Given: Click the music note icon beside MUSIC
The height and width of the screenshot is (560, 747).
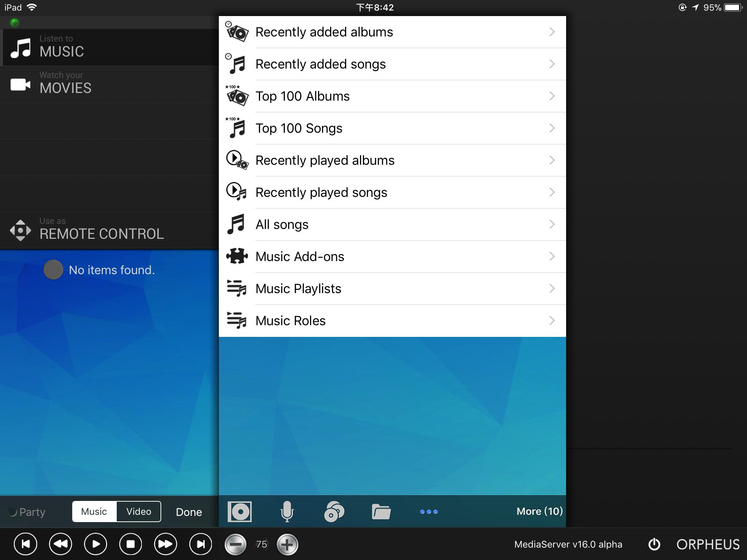Looking at the screenshot, I should click(x=20, y=48).
